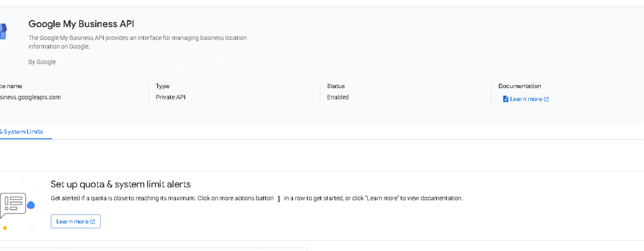644x251 pixels.
Task: Click the API description paragraph
Action: point(137,42)
